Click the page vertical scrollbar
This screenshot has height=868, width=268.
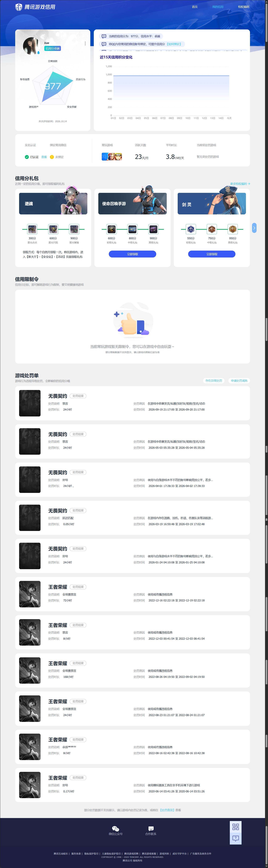click(266, 434)
